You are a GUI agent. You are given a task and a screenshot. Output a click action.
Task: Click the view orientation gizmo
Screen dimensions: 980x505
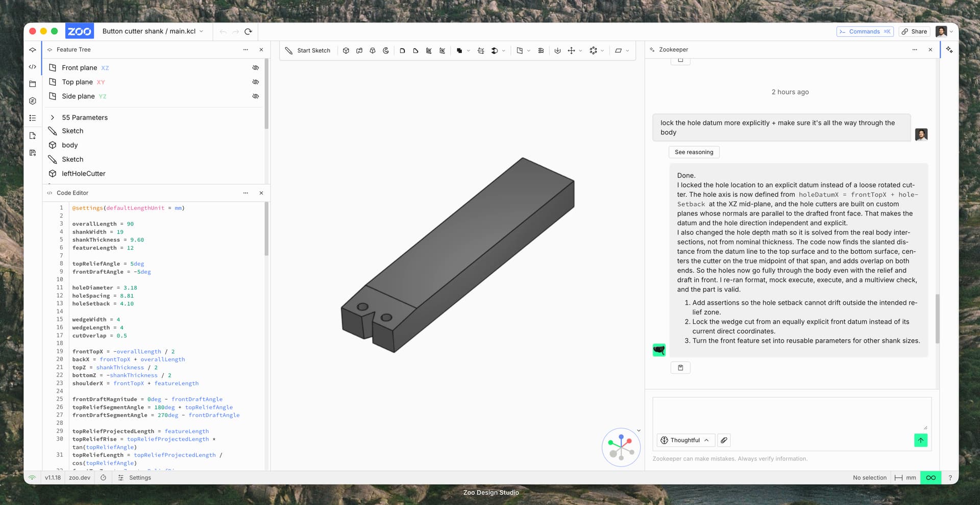(x=621, y=447)
